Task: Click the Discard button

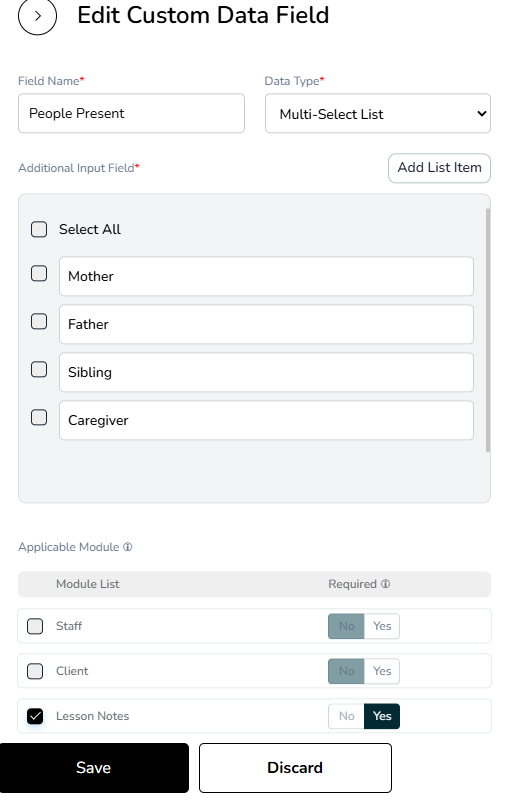Action: pos(295,767)
